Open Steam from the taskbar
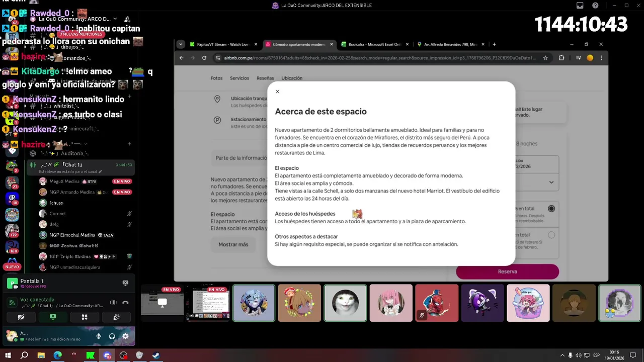Screen dimensions: 644x362 coord(156,355)
